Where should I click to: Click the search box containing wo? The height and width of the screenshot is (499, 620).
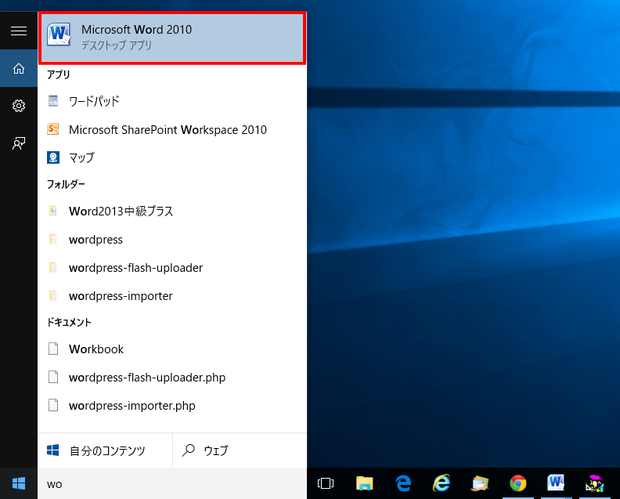tap(172, 484)
